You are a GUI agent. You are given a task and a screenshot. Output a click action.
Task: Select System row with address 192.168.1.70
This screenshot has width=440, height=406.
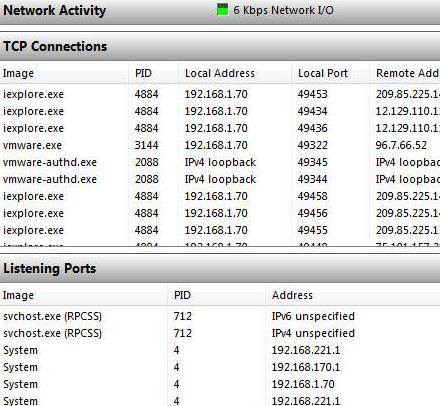220,384
